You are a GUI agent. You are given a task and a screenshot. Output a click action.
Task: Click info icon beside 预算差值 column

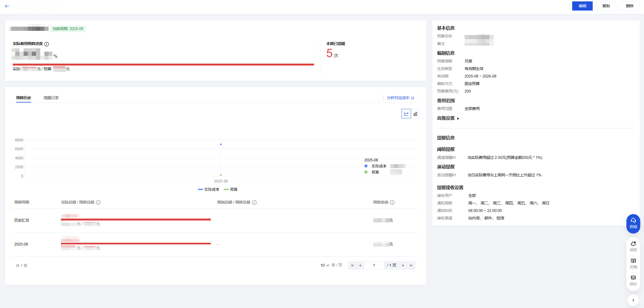point(392,202)
